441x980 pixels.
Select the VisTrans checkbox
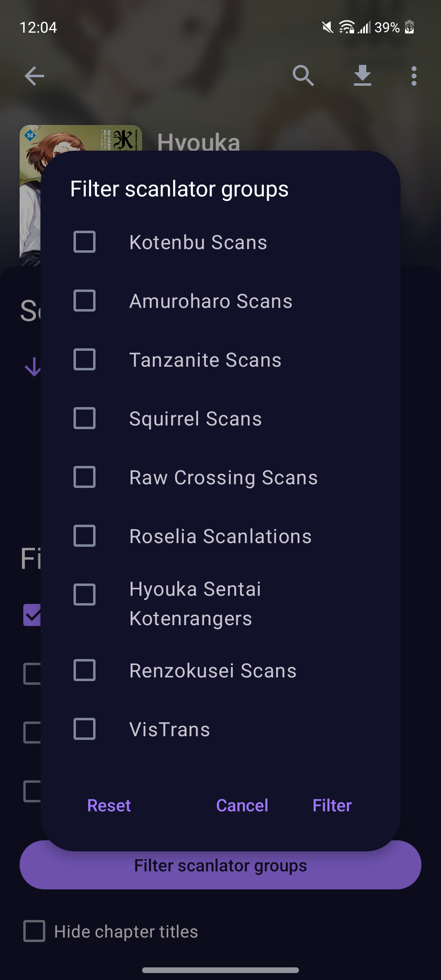tap(84, 729)
